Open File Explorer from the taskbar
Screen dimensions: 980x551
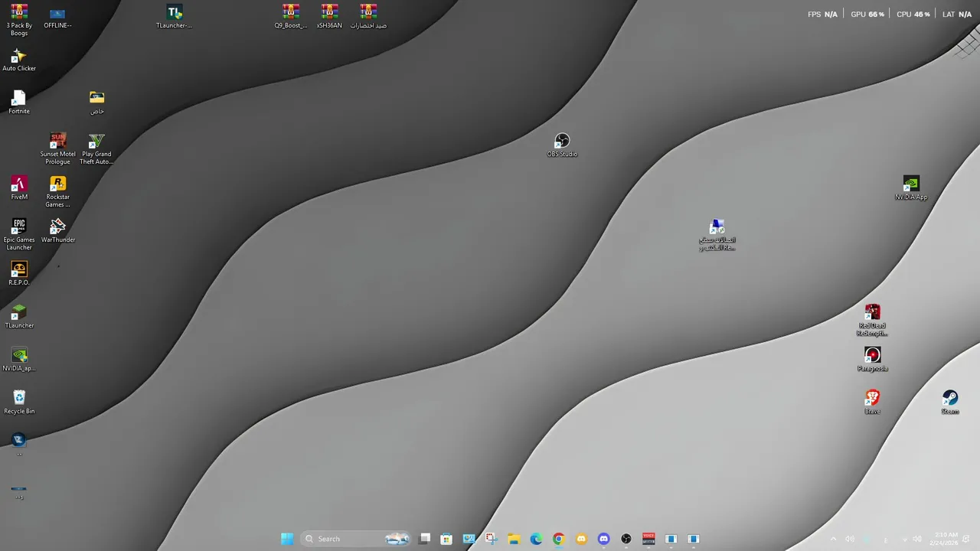[514, 539]
